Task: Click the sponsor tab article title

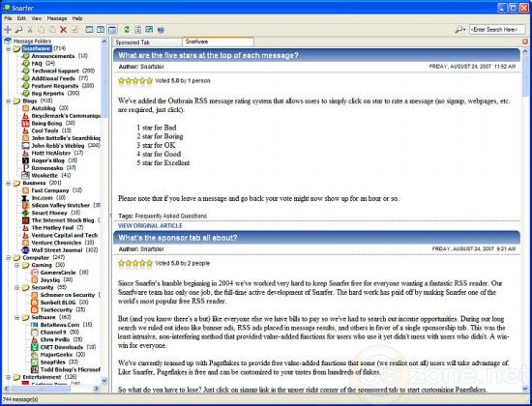Action: click(x=177, y=238)
